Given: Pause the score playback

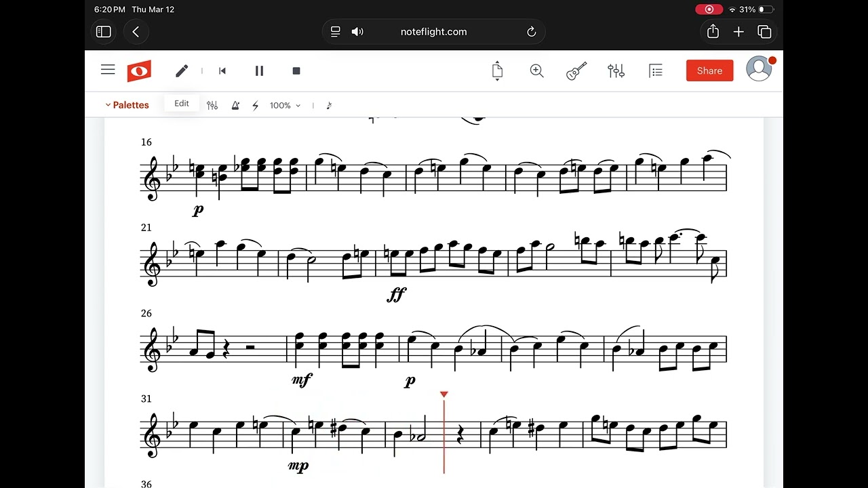Looking at the screenshot, I should coord(259,70).
